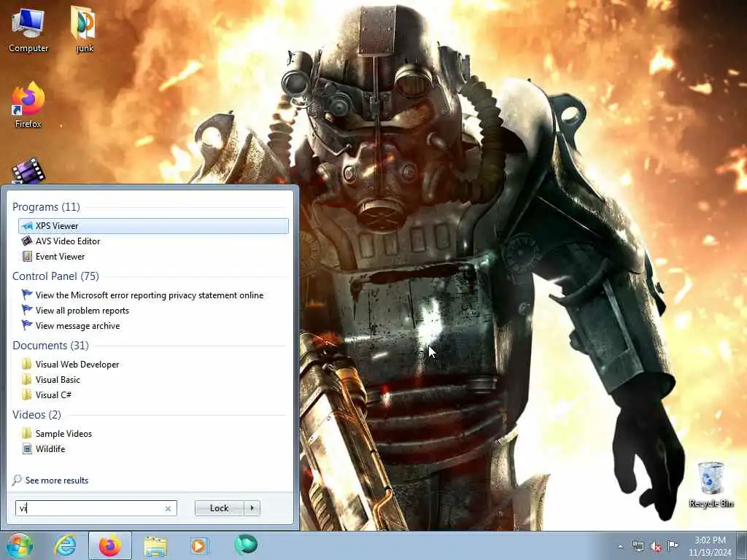Viewport: 747px width, 560px height.
Task: Clear the search text with the X
Action: coord(168,508)
